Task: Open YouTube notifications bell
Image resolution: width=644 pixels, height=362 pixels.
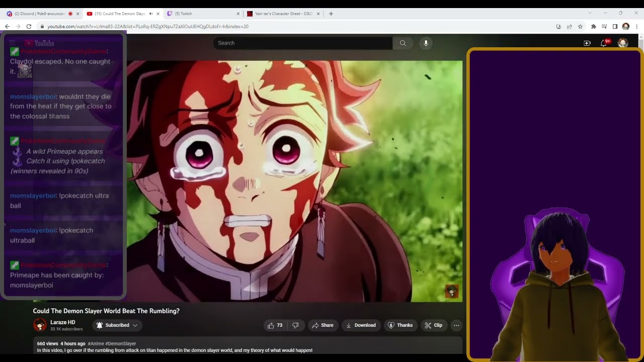Action: click(x=604, y=43)
